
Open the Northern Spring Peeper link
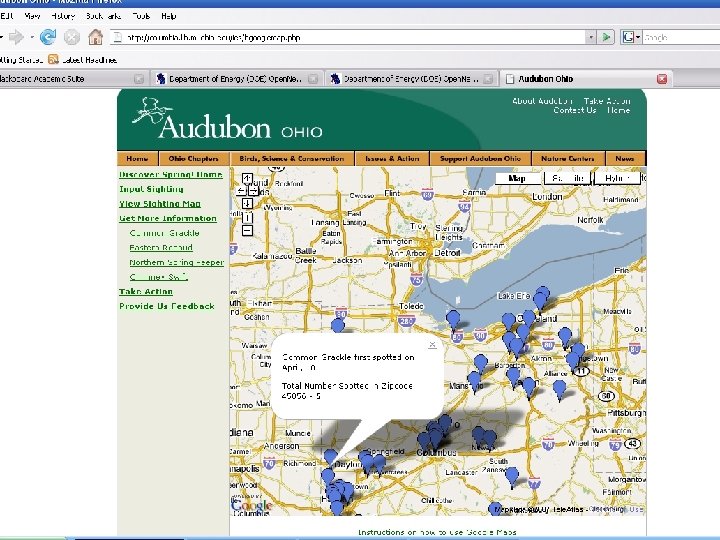(177, 263)
